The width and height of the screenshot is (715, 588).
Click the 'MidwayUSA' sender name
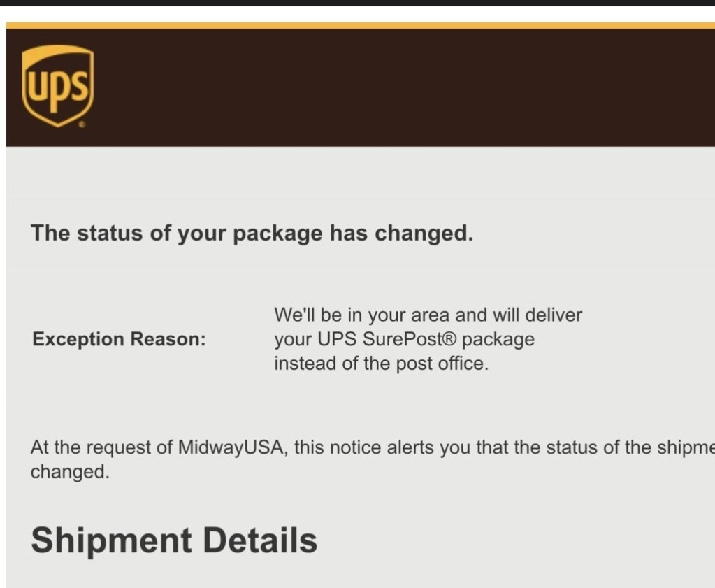coord(233,447)
